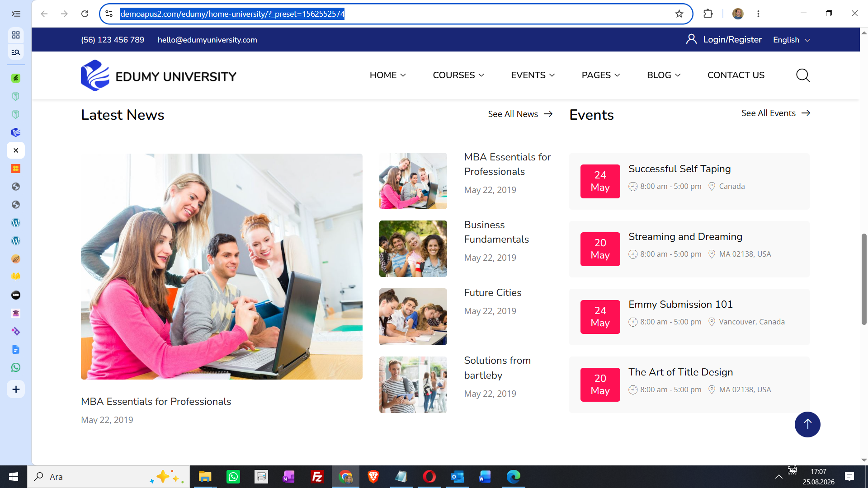Expand the PAGES menu
This screenshot has height=488, width=868.
click(x=601, y=75)
